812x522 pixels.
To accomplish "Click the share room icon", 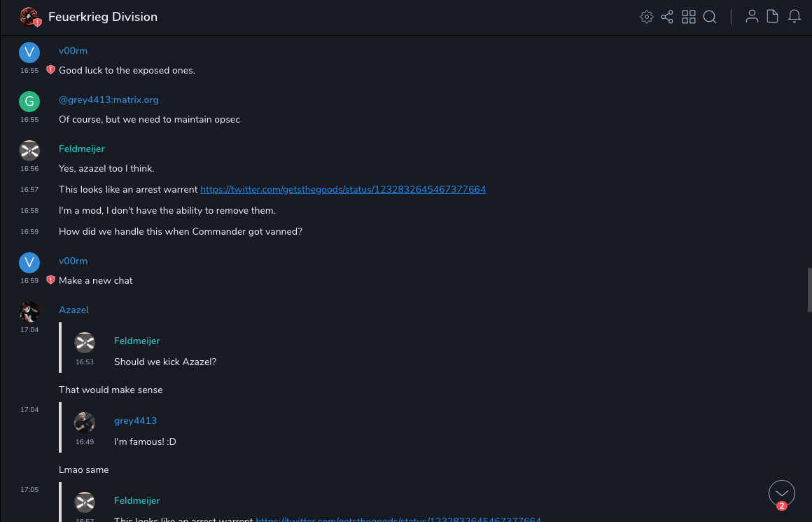I will (x=667, y=17).
